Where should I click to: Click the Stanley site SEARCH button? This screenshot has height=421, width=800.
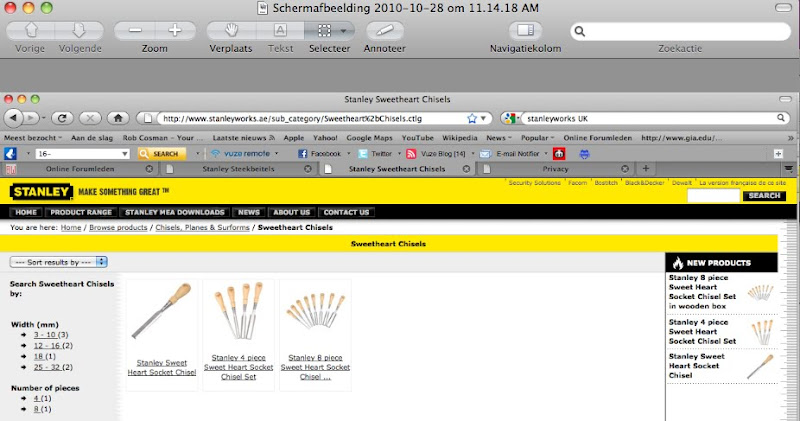[764, 195]
